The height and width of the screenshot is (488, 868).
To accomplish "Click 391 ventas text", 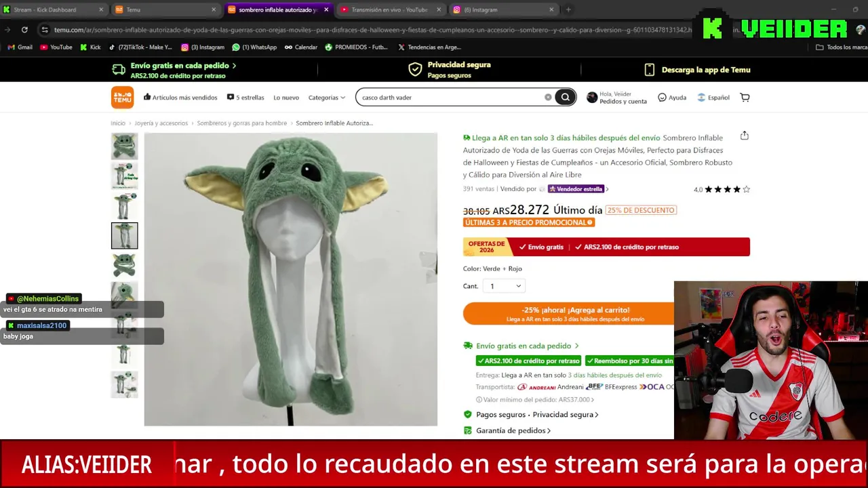I will [x=479, y=189].
